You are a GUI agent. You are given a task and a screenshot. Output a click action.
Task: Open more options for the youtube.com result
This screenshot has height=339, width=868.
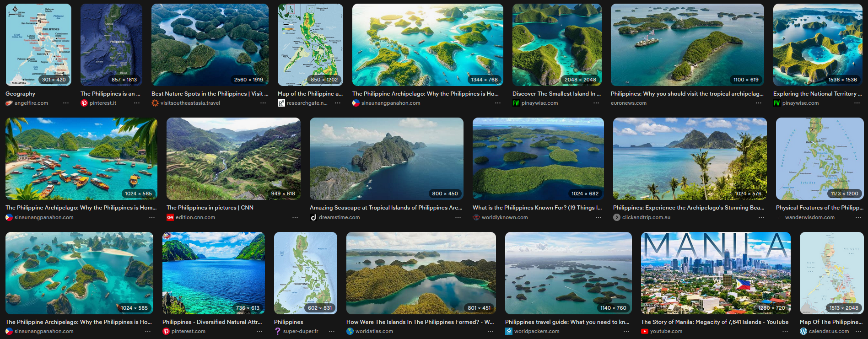pyautogui.click(x=785, y=332)
